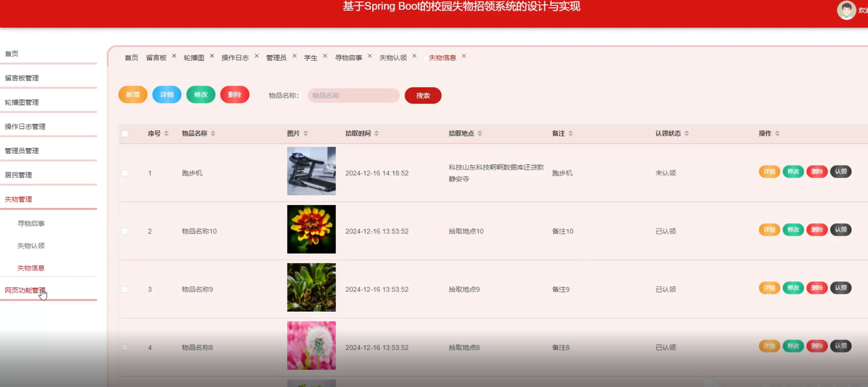
Task: Open 失物认领 submenu item in sidebar
Action: click(x=31, y=246)
